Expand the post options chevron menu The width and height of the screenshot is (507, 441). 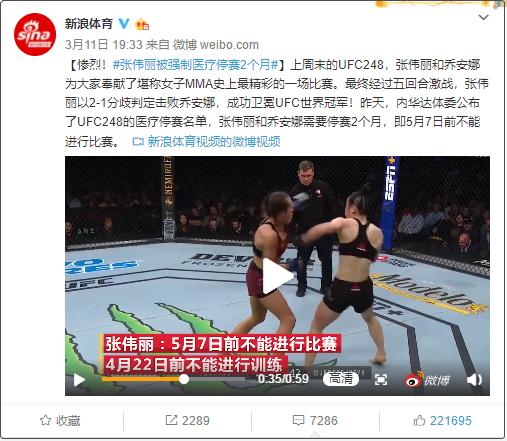coord(483,17)
